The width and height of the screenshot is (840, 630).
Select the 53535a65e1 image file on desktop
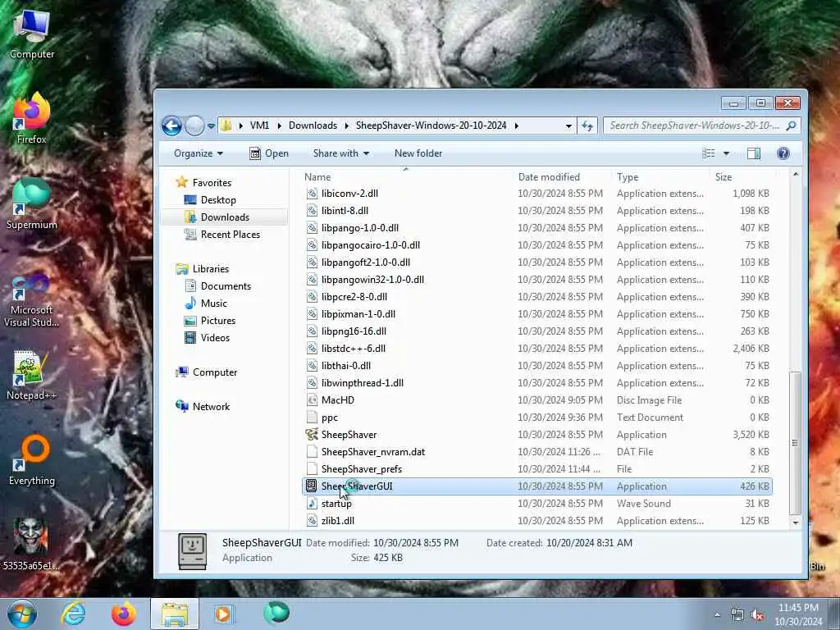tap(30, 544)
